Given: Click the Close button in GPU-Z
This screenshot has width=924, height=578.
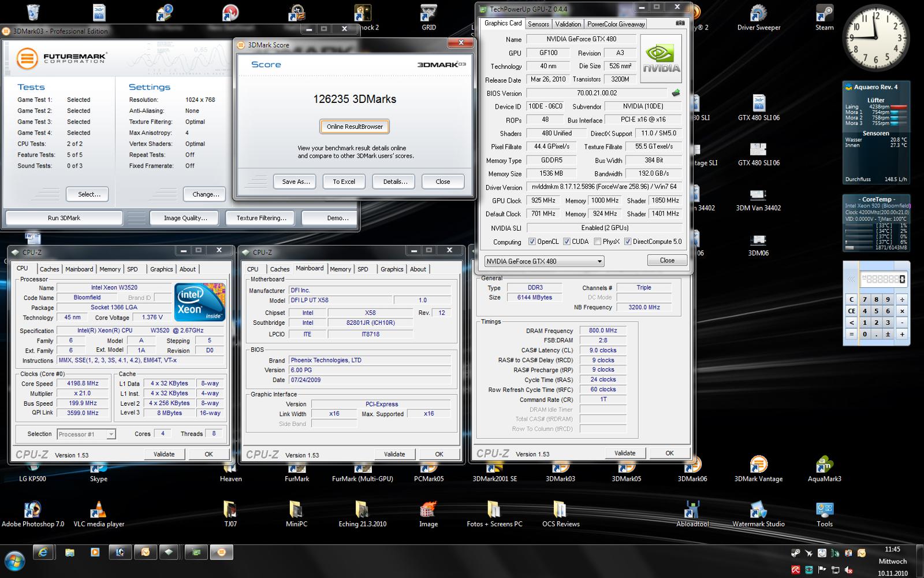Looking at the screenshot, I should (667, 260).
